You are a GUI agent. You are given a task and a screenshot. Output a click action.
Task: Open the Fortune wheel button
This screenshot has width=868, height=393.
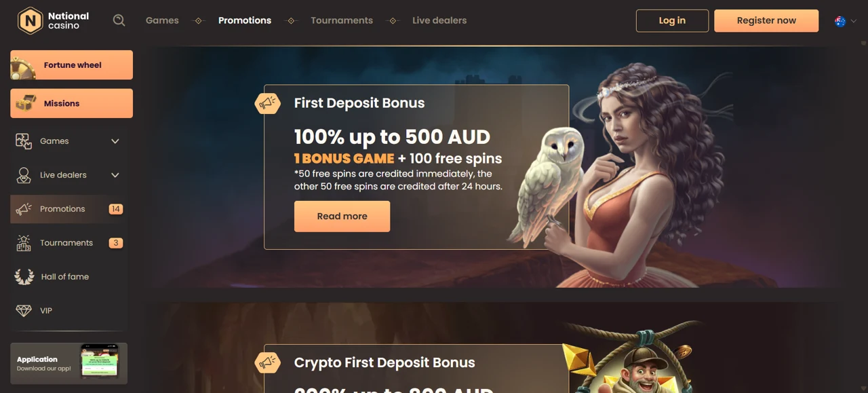tap(72, 65)
